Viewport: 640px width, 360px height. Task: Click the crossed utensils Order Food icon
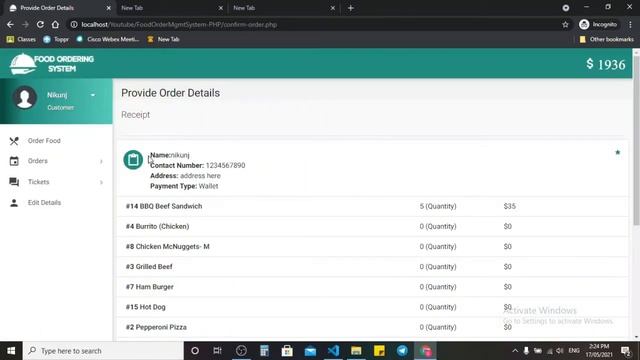click(14, 141)
